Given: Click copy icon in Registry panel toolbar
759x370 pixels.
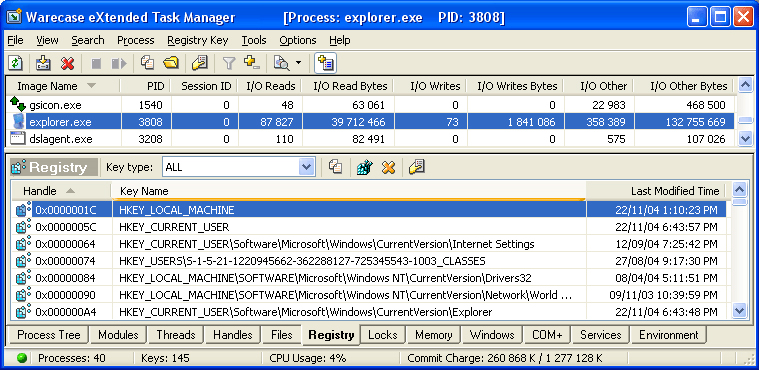Looking at the screenshot, I should click(x=335, y=168).
